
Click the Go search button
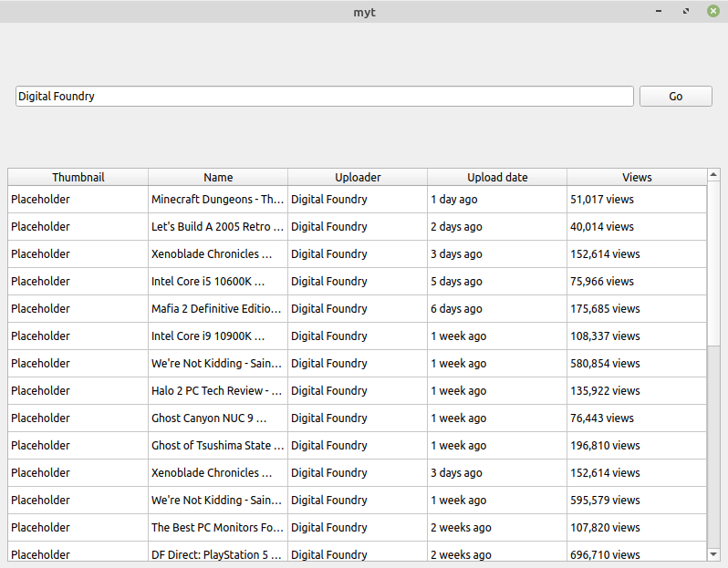[x=675, y=96]
